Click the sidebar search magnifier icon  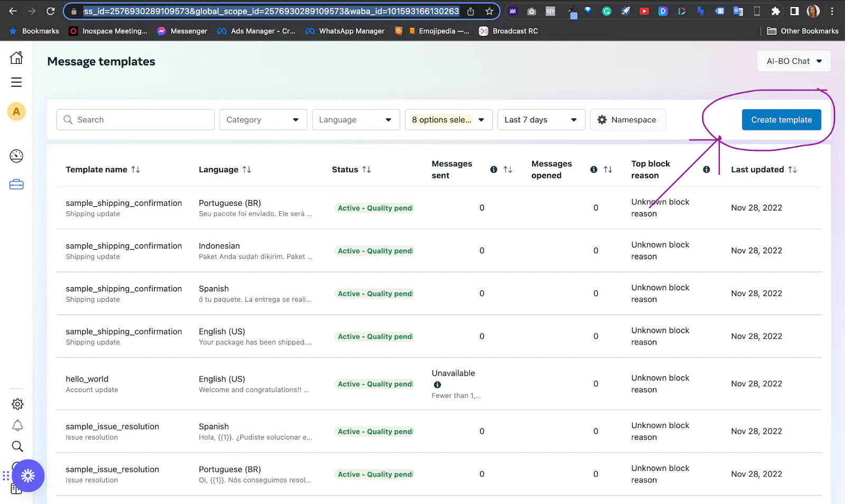(x=17, y=446)
